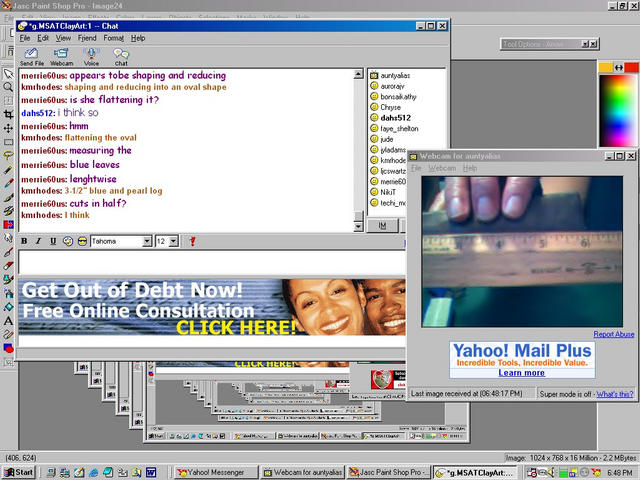This screenshot has height=480, width=640.
Task: Switch to Yahoo! Messenger taskbar button
Action: click(x=217, y=472)
